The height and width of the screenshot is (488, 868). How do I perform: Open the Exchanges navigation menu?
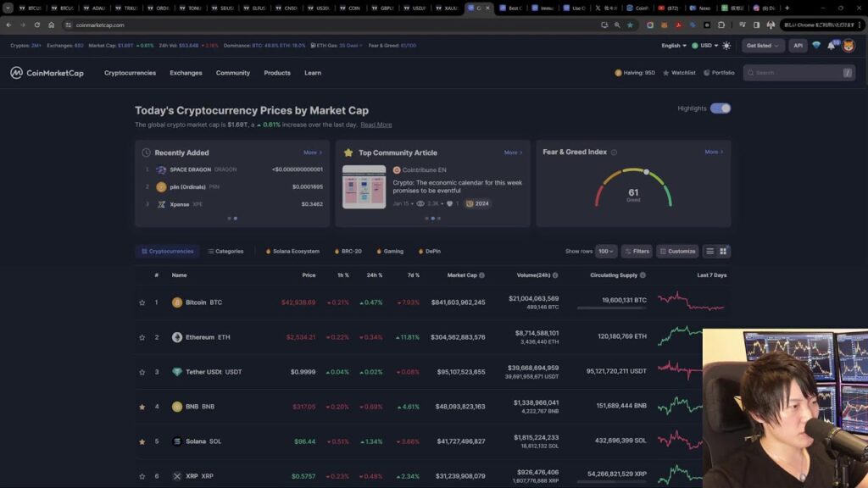pyautogui.click(x=186, y=73)
